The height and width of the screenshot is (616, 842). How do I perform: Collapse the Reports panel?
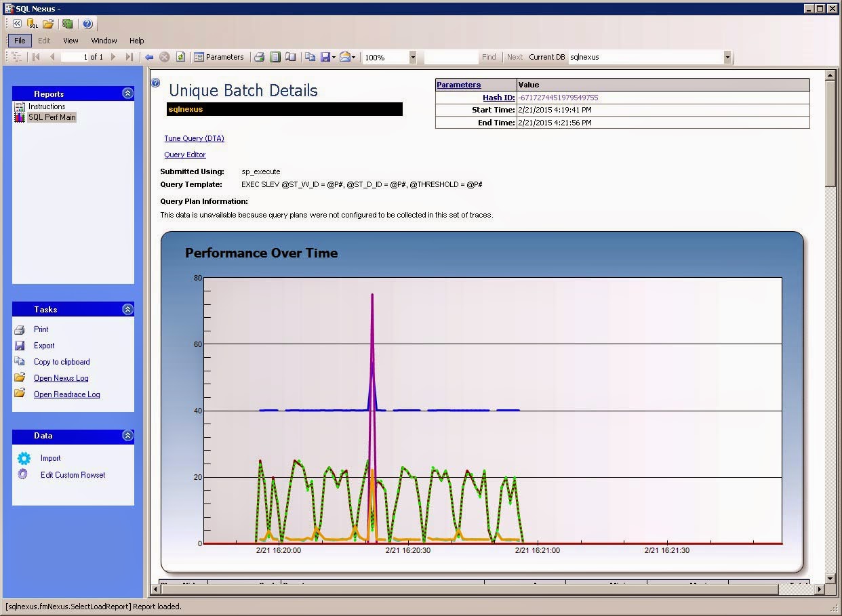point(127,94)
